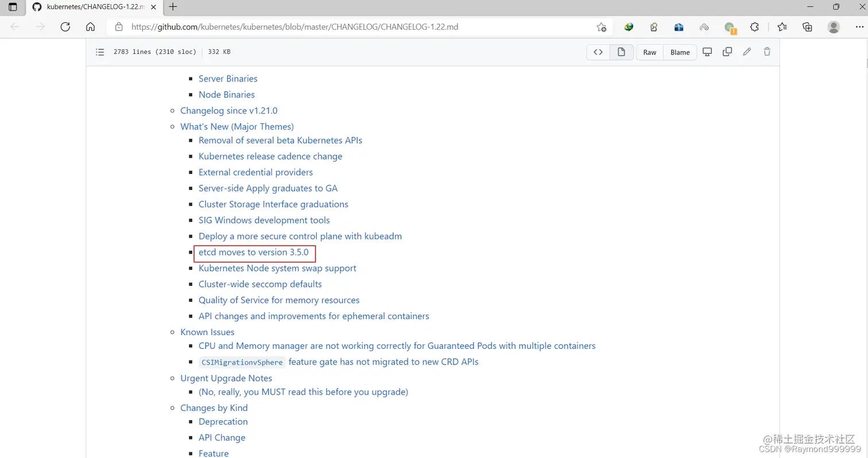Open API changes for ephemeral containers link
Screen dimensions: 868x458
tap(314, 316)
